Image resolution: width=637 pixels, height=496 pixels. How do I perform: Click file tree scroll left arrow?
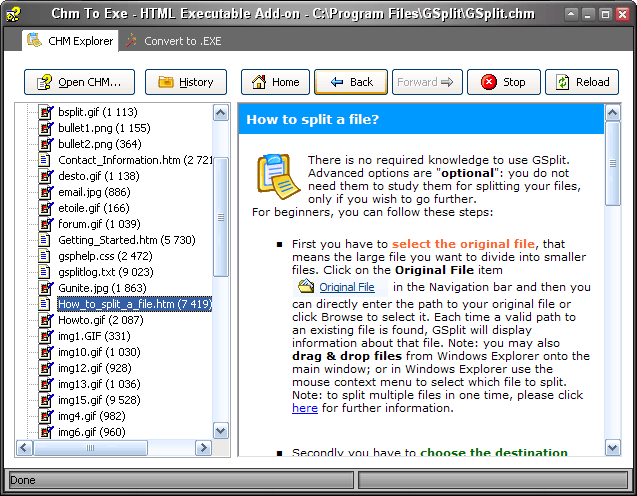pos(24,448)
